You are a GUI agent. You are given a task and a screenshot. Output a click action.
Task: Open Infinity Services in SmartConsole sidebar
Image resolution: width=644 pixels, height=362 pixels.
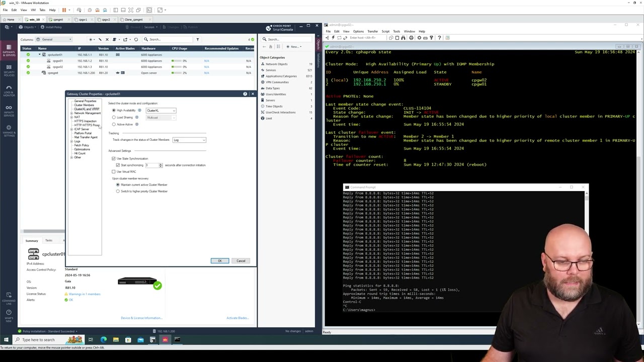tap(9, 111)
